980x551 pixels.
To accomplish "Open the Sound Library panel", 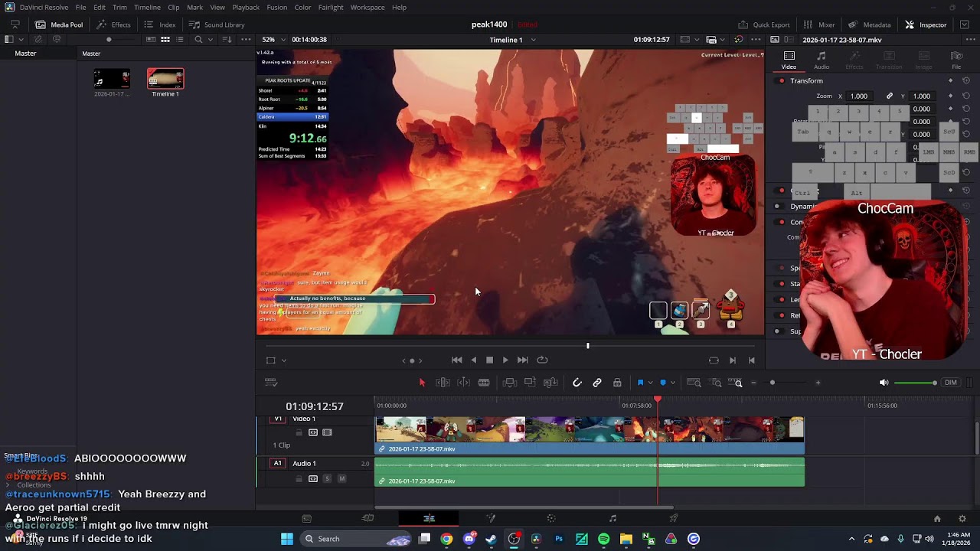I will coord(216,24).
